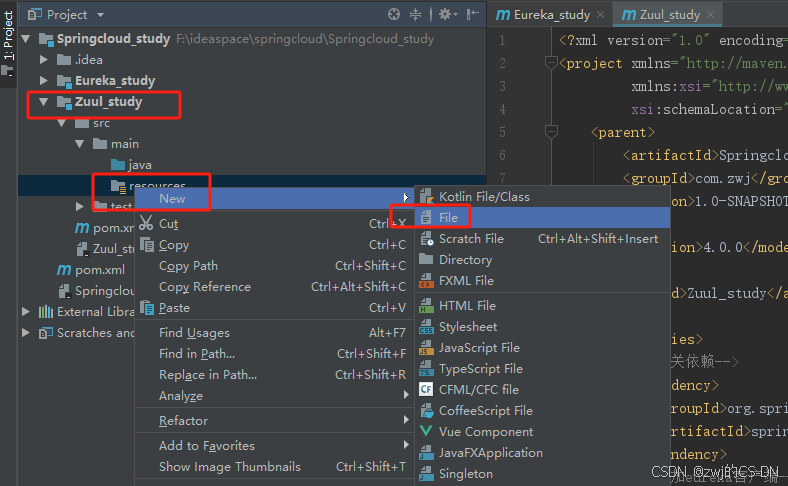Choose Cut from the context menu

pos(274,224)
